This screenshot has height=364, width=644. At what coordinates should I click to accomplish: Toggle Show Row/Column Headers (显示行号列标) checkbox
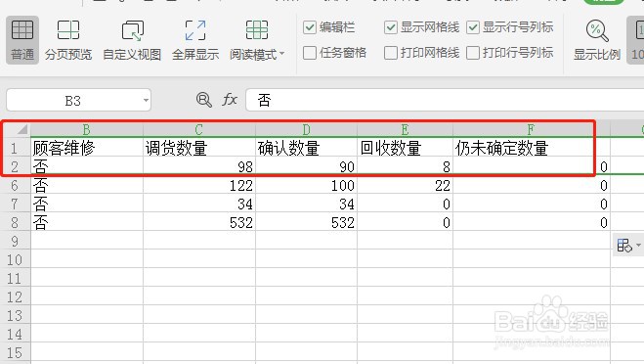(x=473, y=27)
